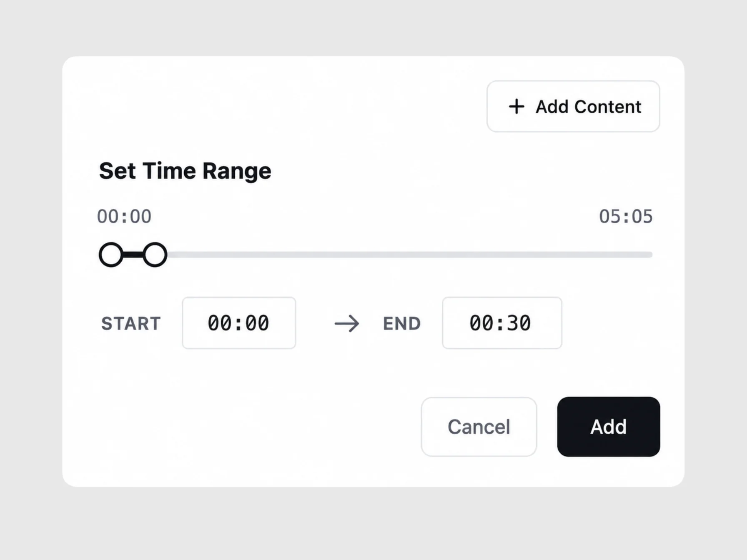Click the Set Time Range heading
Image resolution: width=747 pixels, height=560 pixels.
[185, 171]
